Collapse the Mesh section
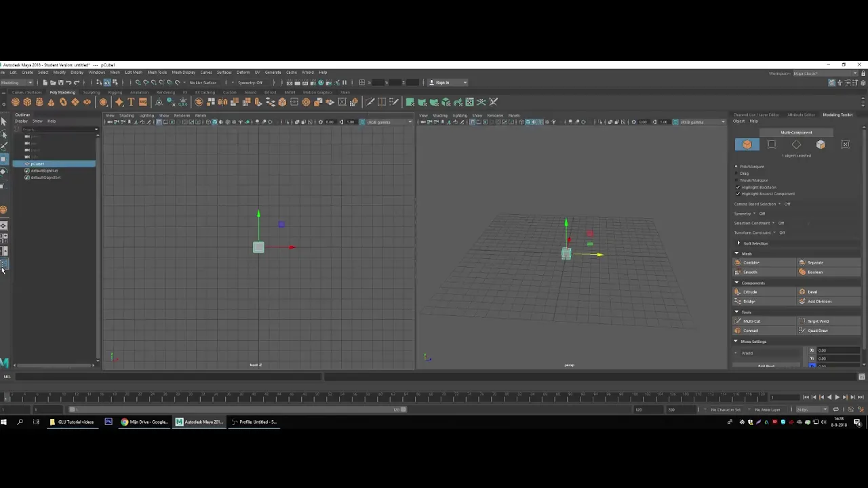Screen dimensions: 868x488 click(737, 253)
